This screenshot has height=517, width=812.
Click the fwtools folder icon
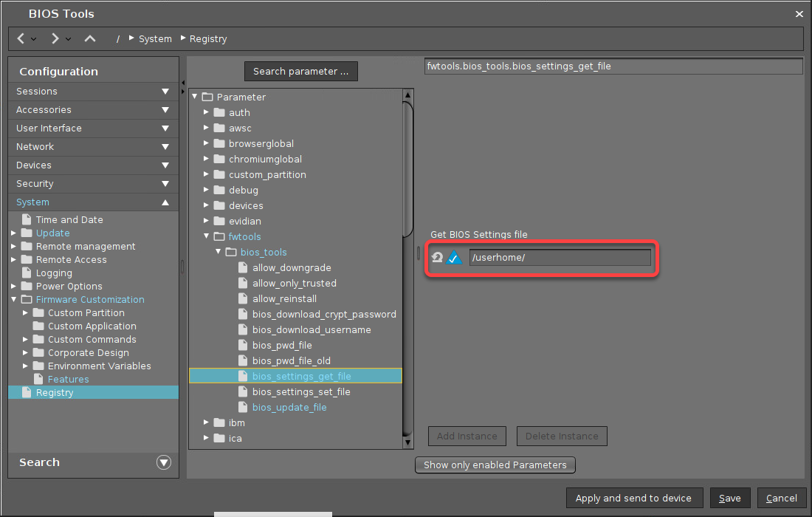point(219,236)
